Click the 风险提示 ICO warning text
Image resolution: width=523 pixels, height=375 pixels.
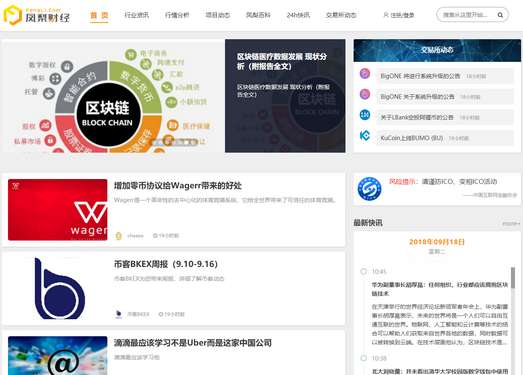point(443,181)
